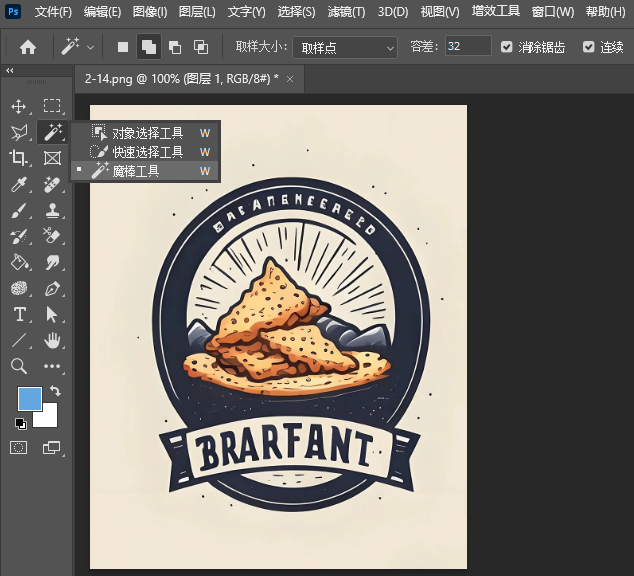Click the Home button in options bar
Image resolution: width=634 pixels, height=576 pixels.
tap(28, 47)
